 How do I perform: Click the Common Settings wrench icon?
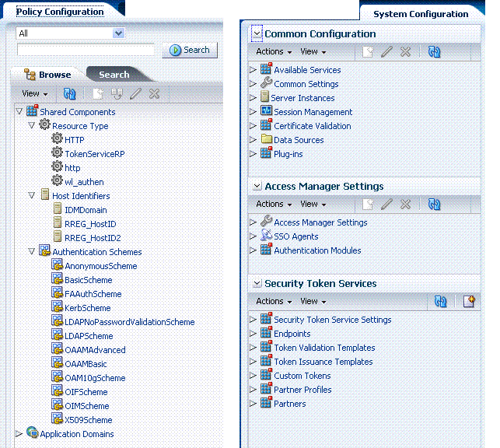click(x=266, y=82)
